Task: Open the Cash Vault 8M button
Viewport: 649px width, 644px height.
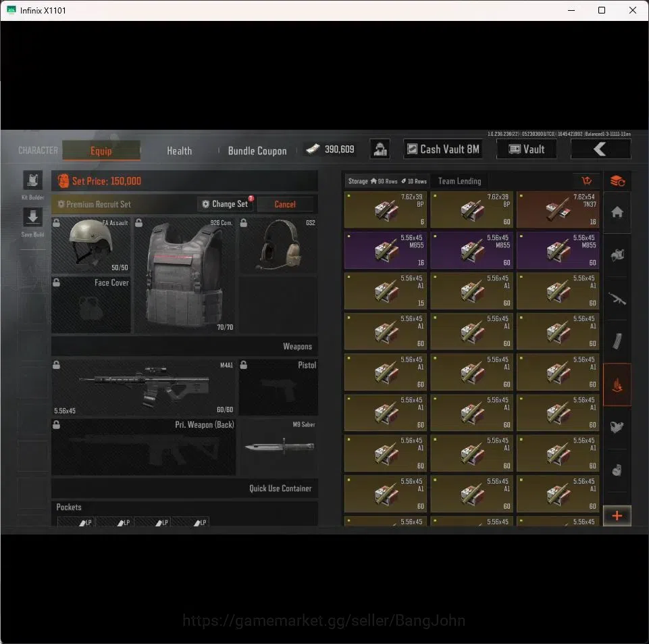Action: pos(443,149)
